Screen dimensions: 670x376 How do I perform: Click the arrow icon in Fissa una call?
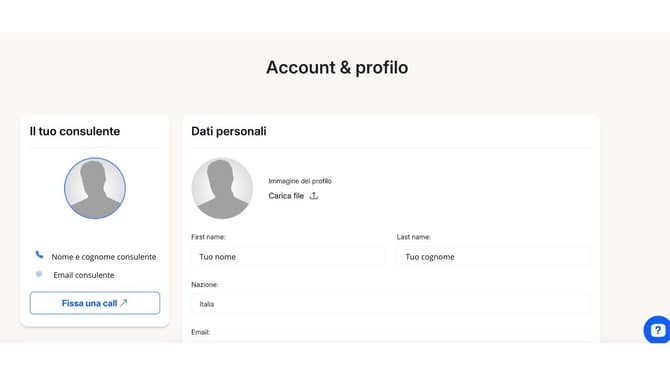click(x=123, y=303)
